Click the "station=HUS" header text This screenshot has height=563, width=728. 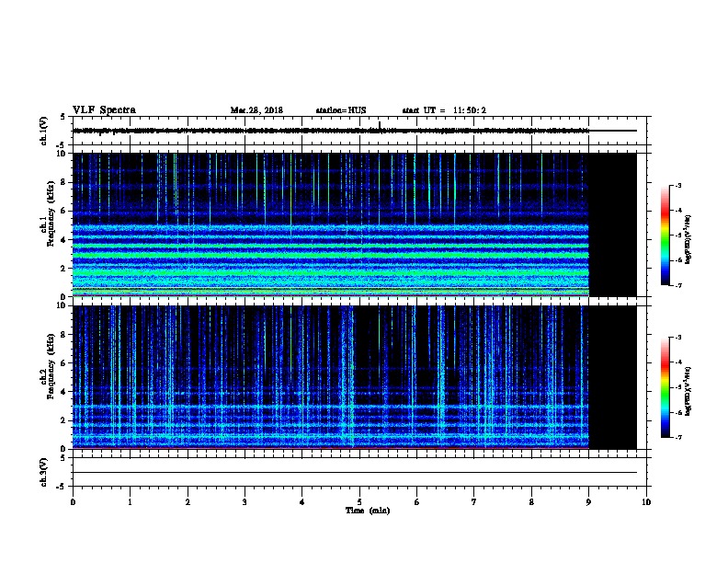click(x=341, y=110)
